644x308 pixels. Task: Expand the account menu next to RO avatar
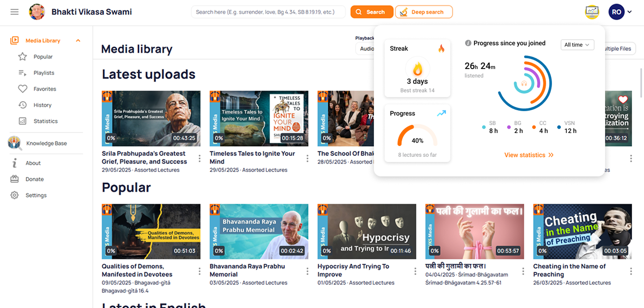pyautogui.click(x=630, y=12)
